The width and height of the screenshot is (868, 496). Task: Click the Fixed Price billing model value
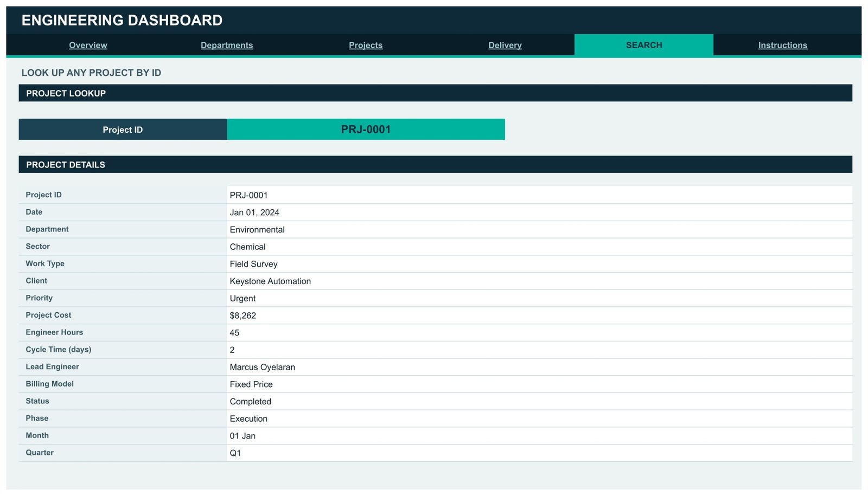(251, 384)
